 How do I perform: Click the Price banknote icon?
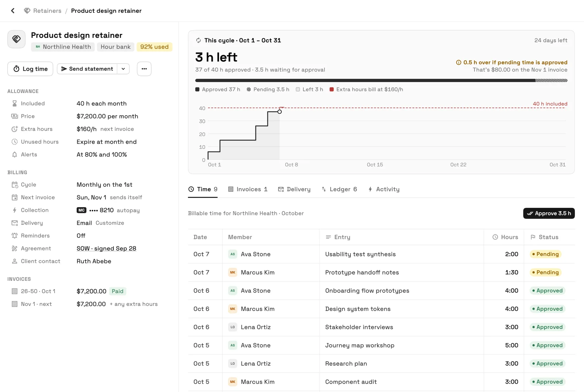[x=15, y=116]
